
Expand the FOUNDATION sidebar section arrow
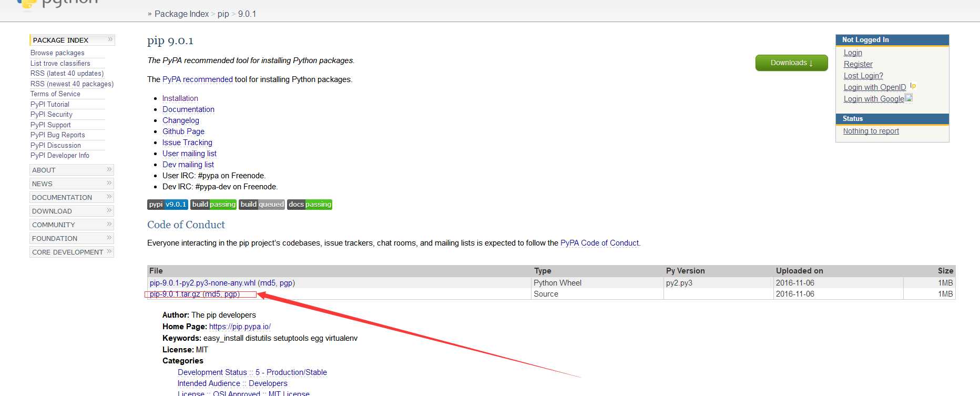tap(109, 238)
